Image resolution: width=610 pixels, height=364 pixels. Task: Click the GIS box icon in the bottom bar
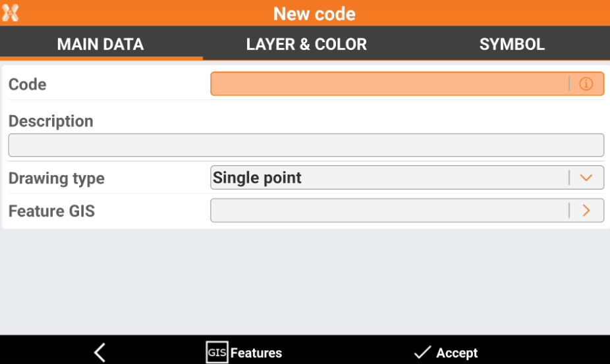(x=217, y=353)
